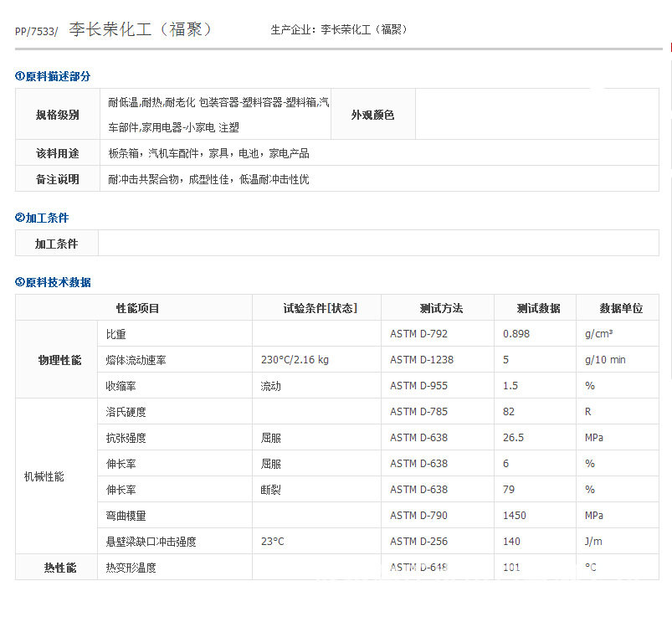
Task: Click the empty 加工条件 value field
Action: [x=378, y=243]
